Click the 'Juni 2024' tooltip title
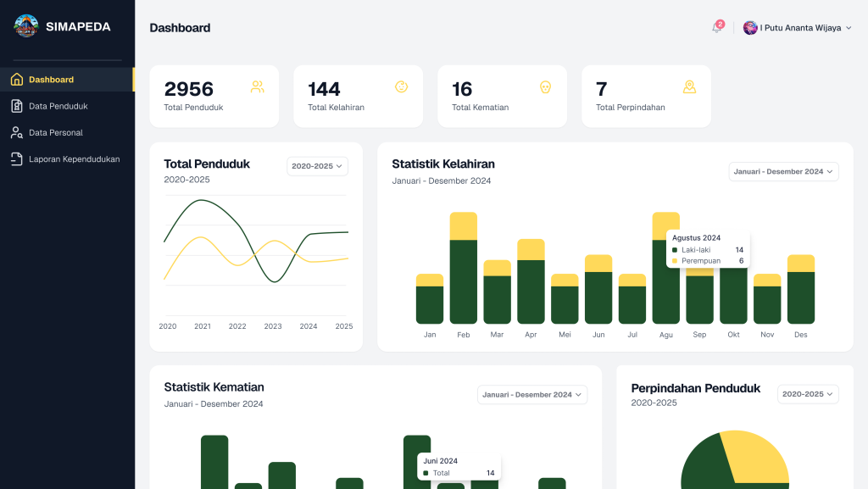Viewport: 868px width, 489px height. 441,461
